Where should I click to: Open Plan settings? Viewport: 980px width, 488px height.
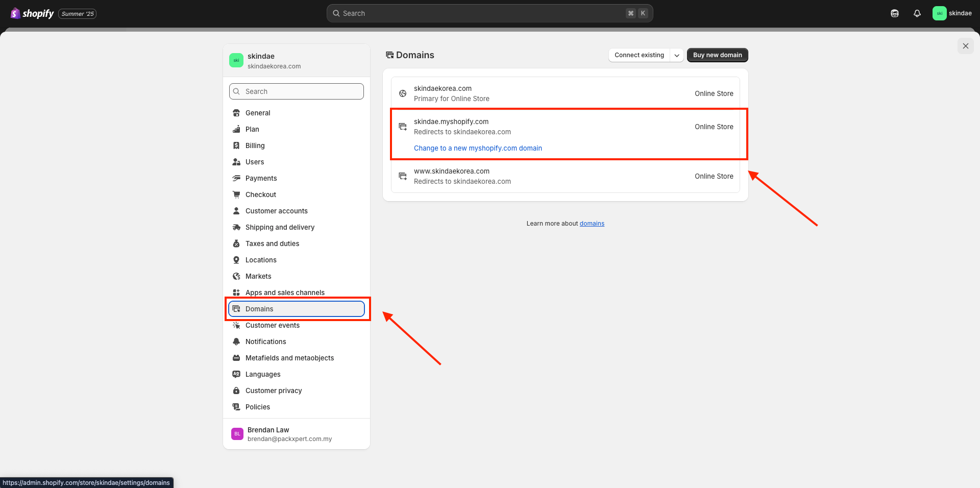point(297,129)
